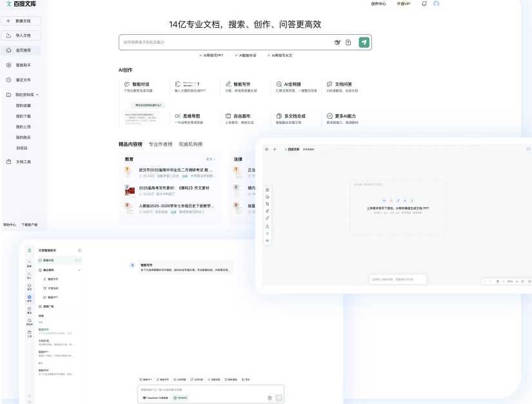Click the 新建文档 plus button in sidebar
Viewport: 532px width, 404px height.
point(21,21)
